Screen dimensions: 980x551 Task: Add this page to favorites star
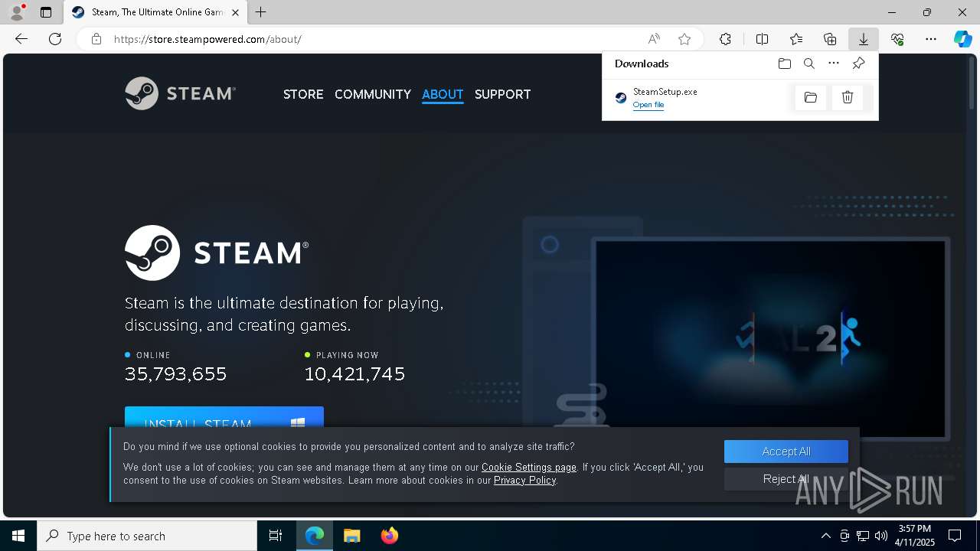tap(684, 39)
